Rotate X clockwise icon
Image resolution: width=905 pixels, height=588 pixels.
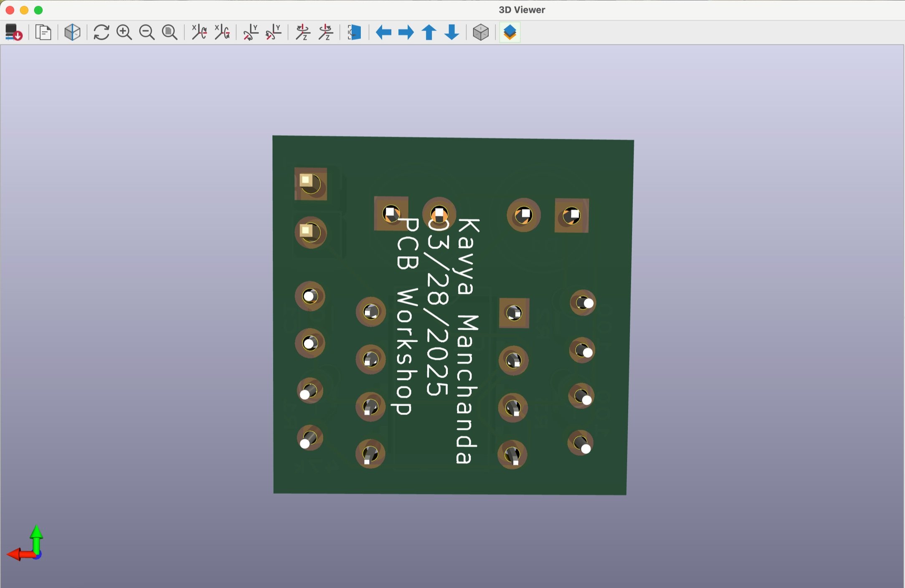click(199, 32)
